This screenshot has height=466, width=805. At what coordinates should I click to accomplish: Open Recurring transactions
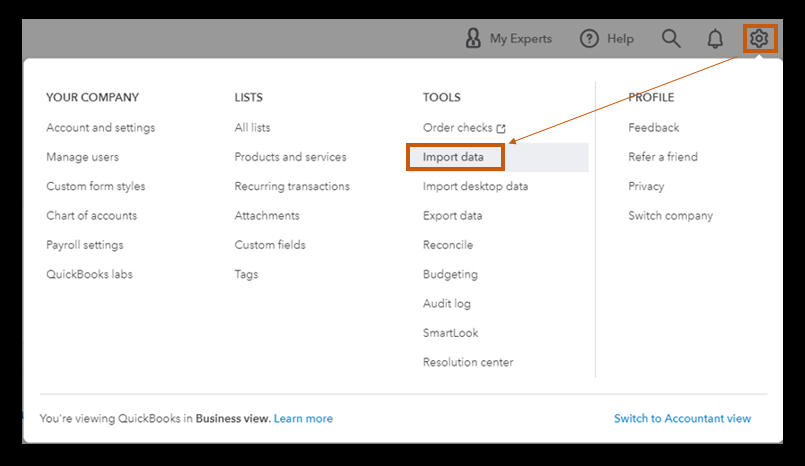coord(292,186)
